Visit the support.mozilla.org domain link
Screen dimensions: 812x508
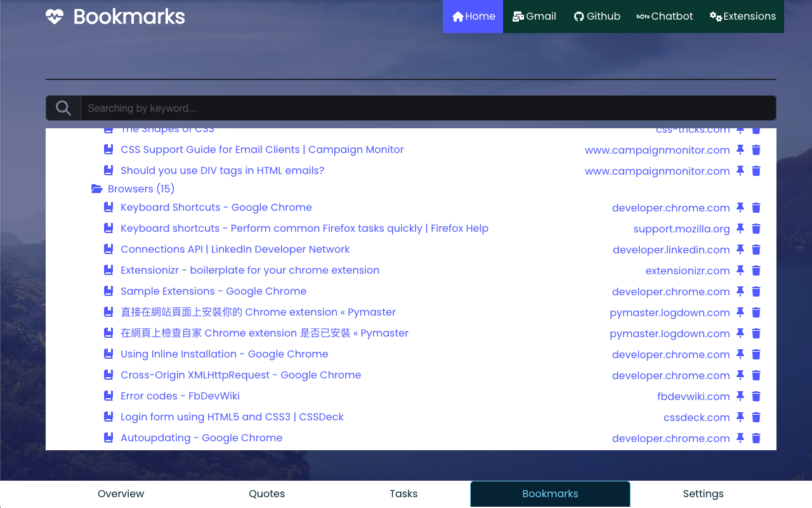click(x=681, y=229)
